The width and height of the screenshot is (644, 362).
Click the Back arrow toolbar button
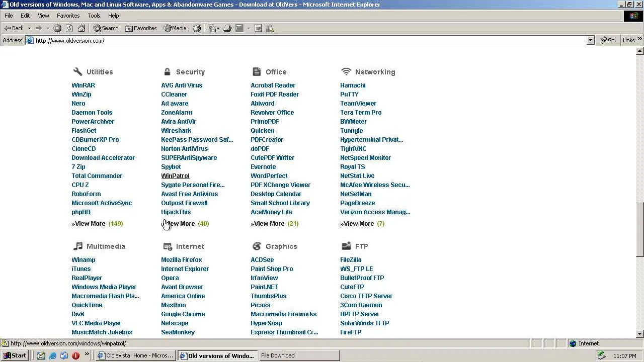pos(14,28)
